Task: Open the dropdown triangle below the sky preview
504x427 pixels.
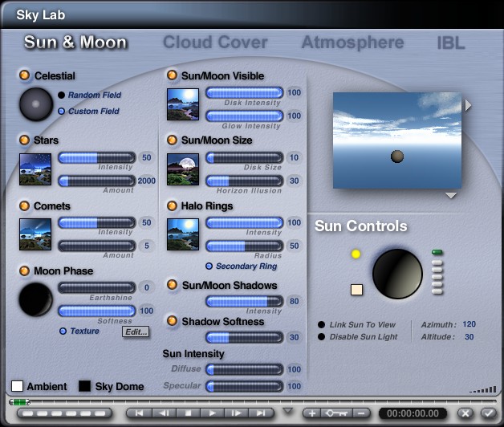Action: [x=451, y=195]
